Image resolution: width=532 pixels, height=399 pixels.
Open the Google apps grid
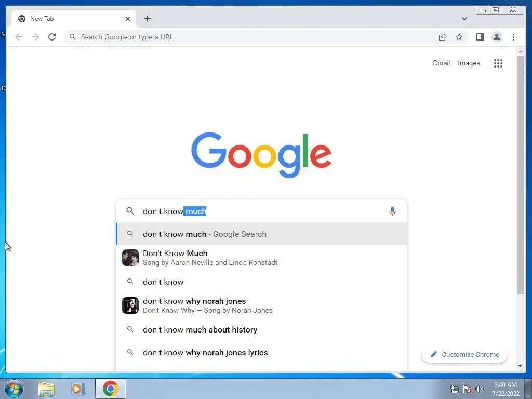(x=498, y=63)
